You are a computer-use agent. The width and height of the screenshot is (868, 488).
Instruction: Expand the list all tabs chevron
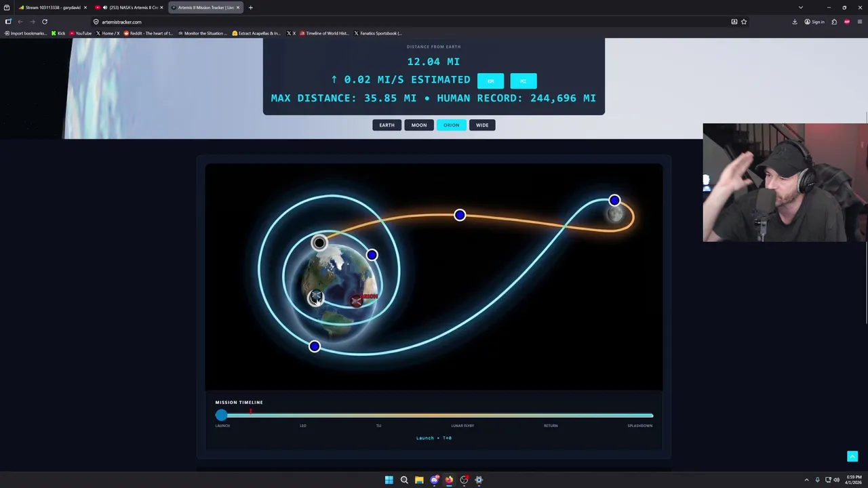800,7
